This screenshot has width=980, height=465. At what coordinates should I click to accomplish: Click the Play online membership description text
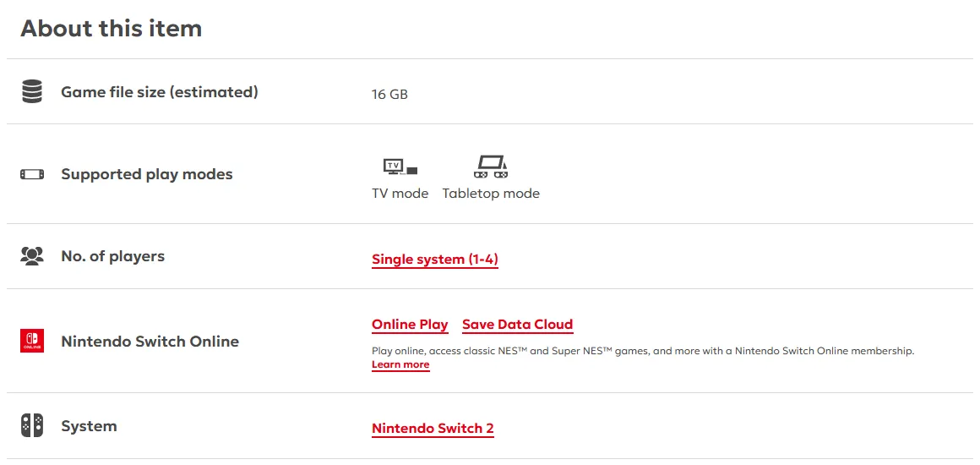[643, 351]
